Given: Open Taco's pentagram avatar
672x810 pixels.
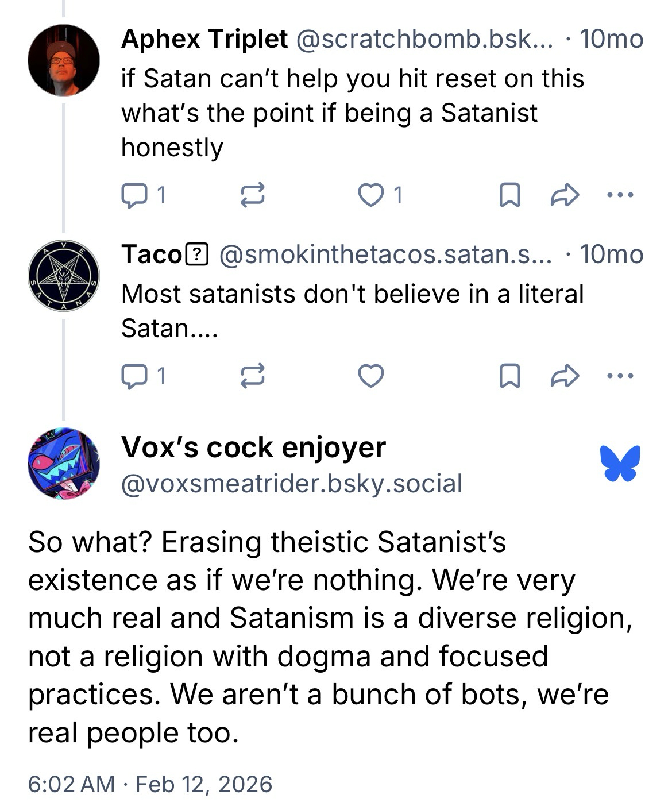Looking at the screenshot, I should 64,276.
